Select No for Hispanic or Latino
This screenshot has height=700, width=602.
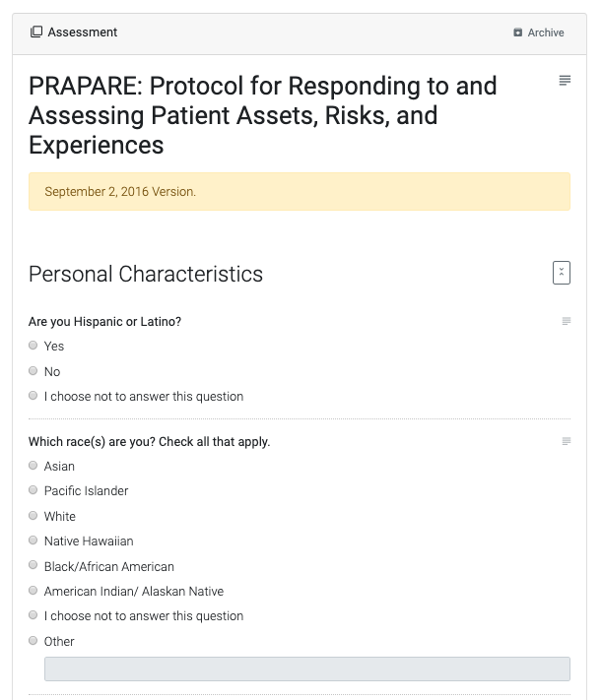33,371
